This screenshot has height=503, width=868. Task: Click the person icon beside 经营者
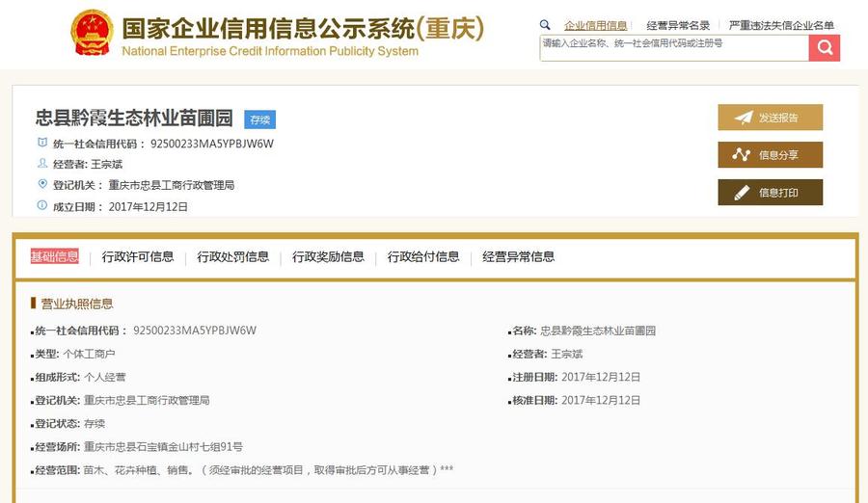(42, 163)
